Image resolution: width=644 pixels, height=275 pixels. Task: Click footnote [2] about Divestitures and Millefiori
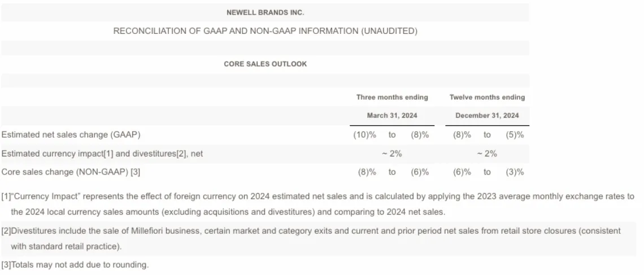click(x=311, y=232)
